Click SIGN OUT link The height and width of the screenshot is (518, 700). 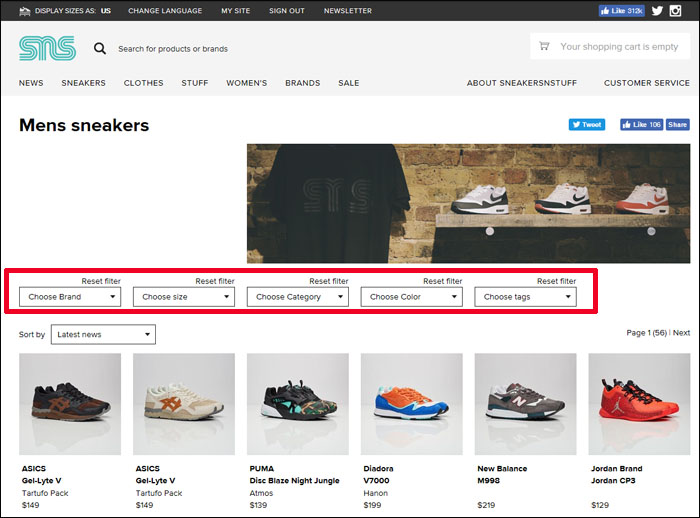pyautogui.click(x=287, y=11)
